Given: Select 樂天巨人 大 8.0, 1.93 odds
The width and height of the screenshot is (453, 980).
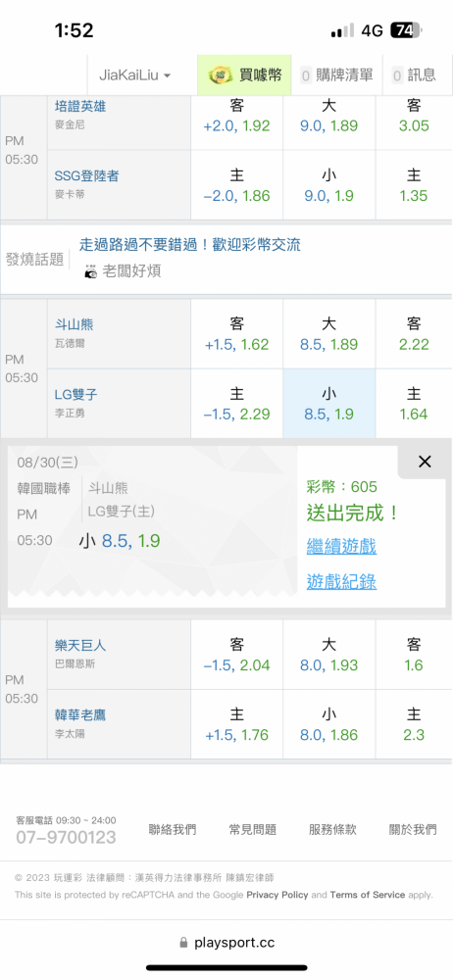Looking at the screenshot, I should [x=329, y=655].
